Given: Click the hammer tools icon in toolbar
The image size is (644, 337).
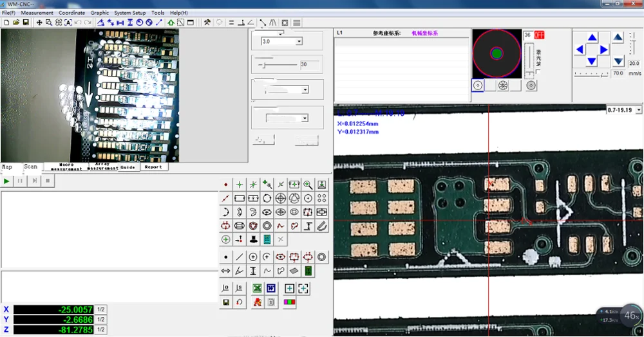Looking at the screenshot, I should pyautogui.click(x=207, y=23).
